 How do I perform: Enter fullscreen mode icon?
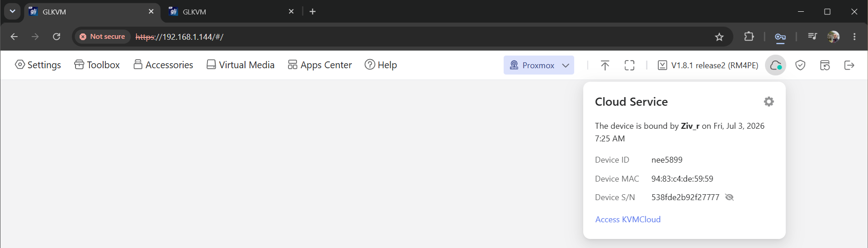629,66
